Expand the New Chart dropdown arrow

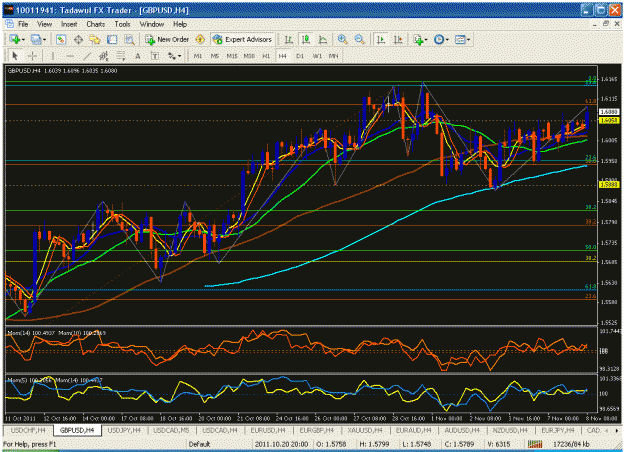tap(23, 39)
